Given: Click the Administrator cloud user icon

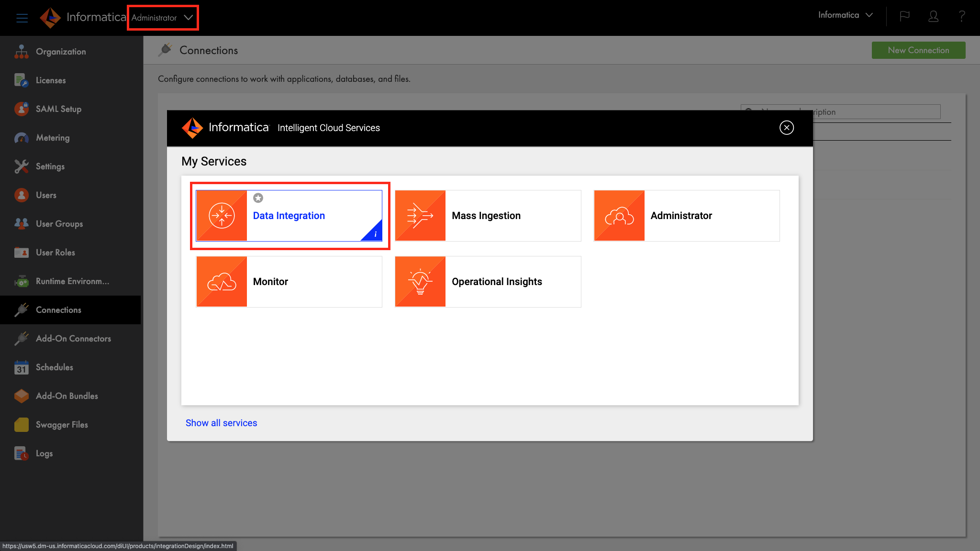Looking at the screenshot, I should click(x=619, y=216).
